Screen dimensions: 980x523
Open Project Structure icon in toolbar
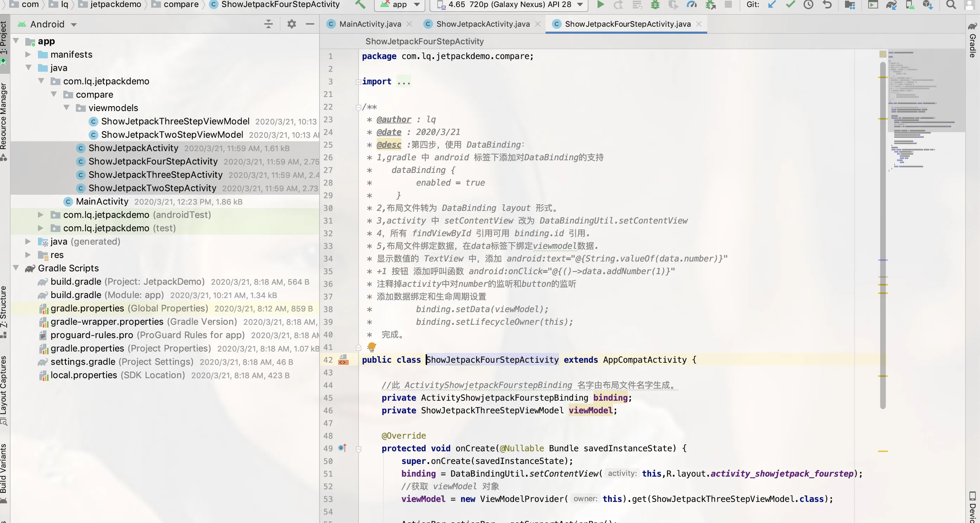coord(850,5)
